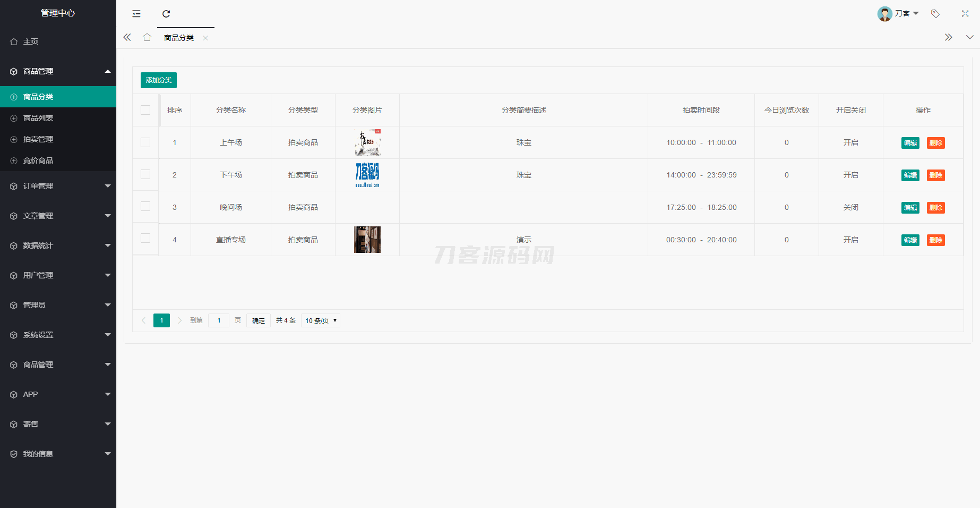This screenshot has width=980, height=508.
Task: Open the 刀客 user dropdown
Action: tap(899, 13)
